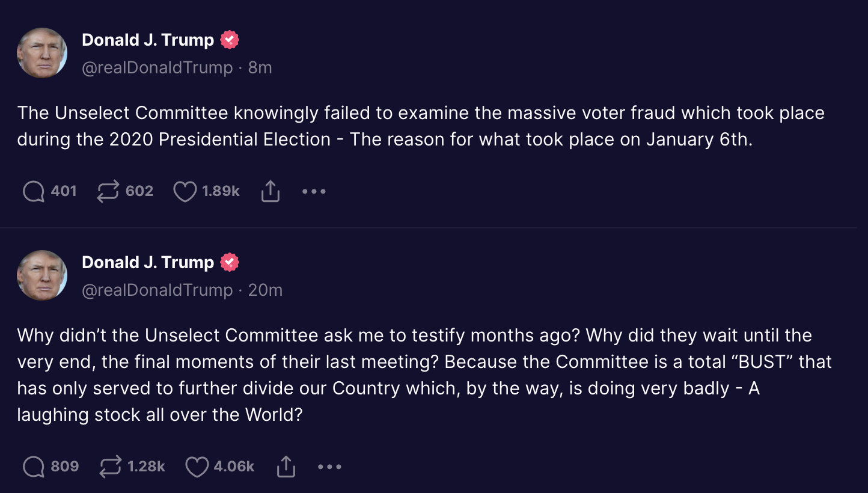Reply to the post about voter fraud
Screen dimensions: 868x493
34,191
